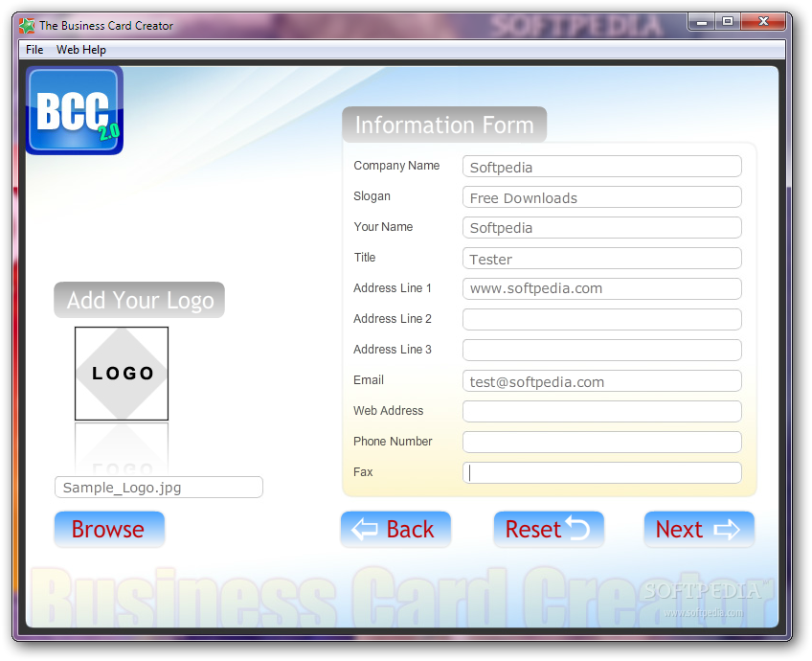This screenshot has width=812, height=661.
Task: Click the Title label
Action: [365, 258]
